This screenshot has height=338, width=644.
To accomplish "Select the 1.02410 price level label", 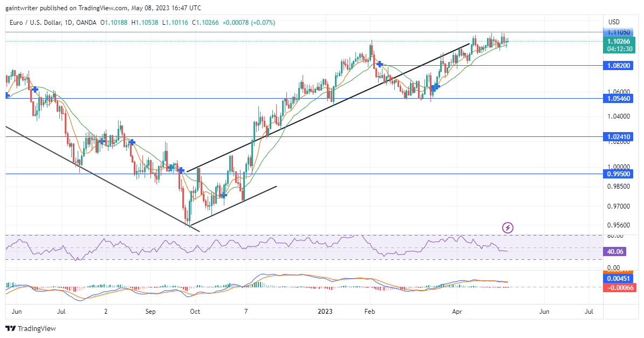I will (x=619, y=137).
